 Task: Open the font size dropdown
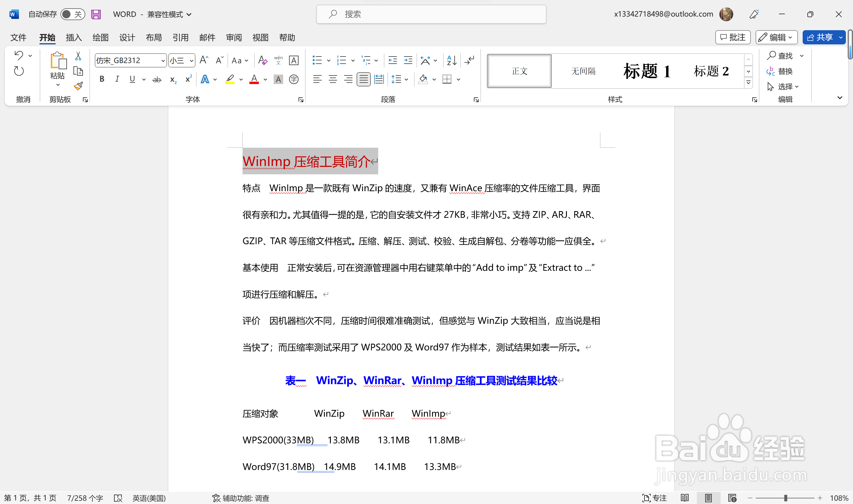[x=191, y=61]
